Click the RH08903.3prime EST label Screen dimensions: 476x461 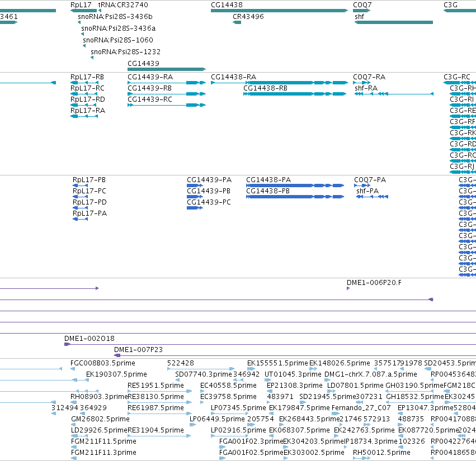[99, 396]
